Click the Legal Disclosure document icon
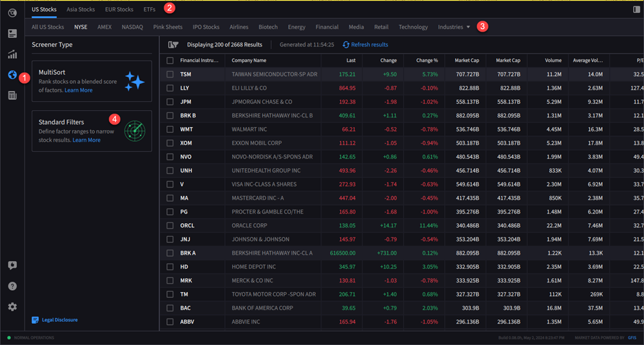 coord(35,320)
